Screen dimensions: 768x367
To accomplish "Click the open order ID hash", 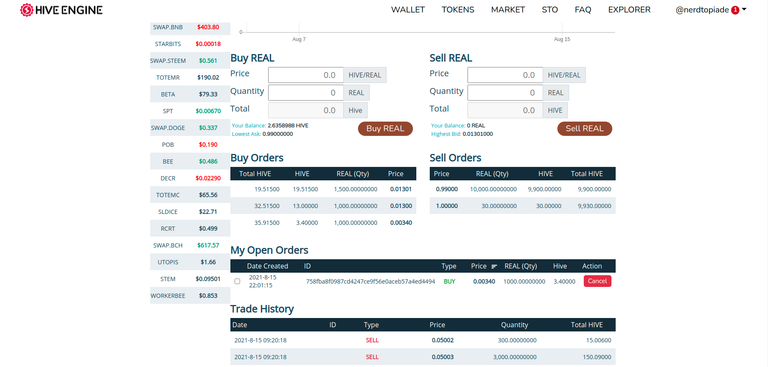I will click(x=370, y=281).
